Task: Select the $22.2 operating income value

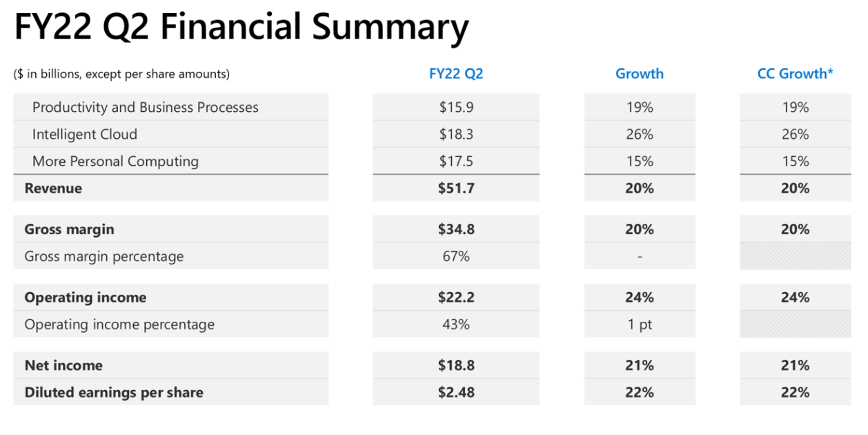Action: tap(456, 298)
